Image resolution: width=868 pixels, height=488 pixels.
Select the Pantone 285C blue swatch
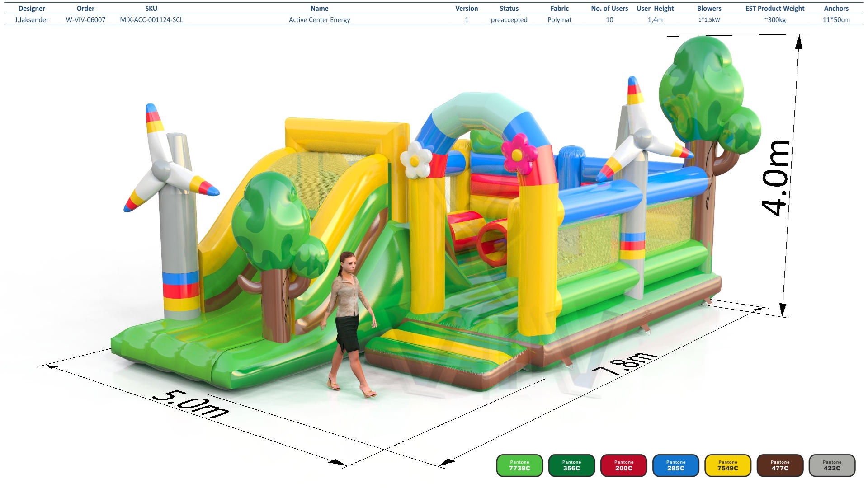tap(675, 465)
